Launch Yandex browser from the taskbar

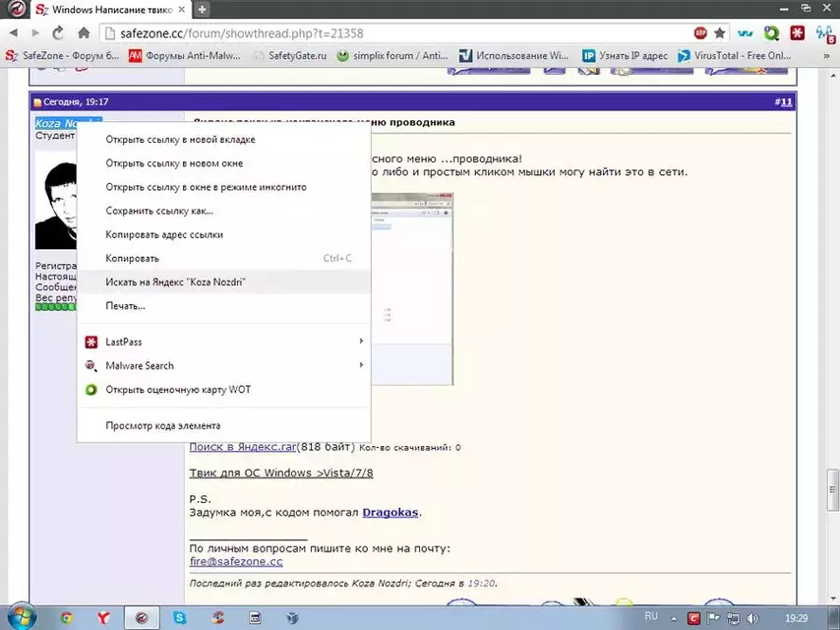[x=103, y=618]
